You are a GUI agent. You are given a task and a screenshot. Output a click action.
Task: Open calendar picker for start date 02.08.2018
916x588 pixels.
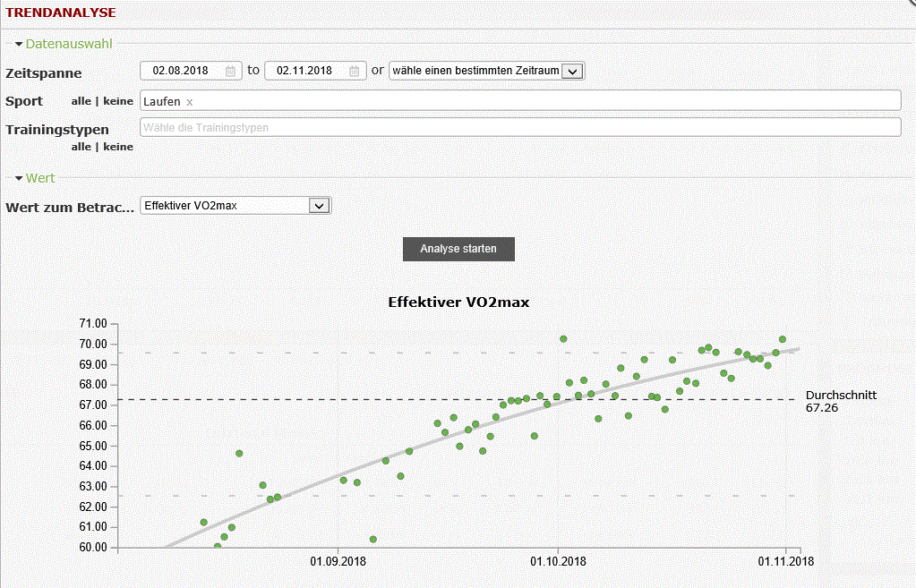230,71
